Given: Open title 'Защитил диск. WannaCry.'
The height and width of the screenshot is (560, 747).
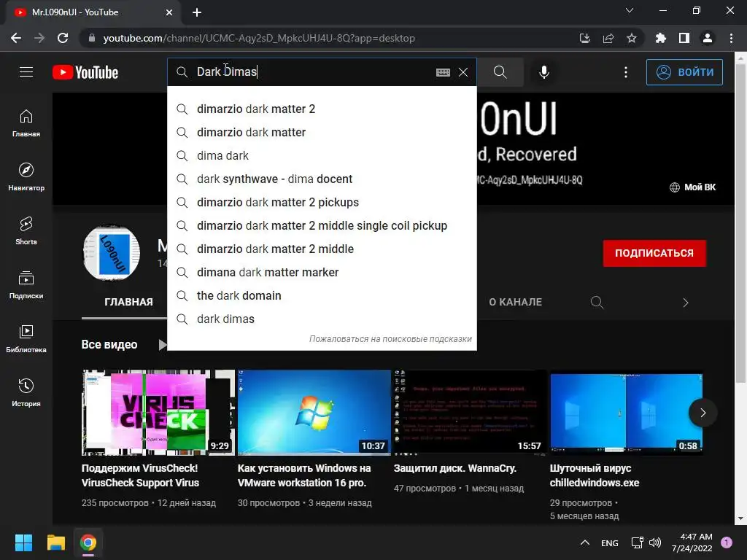Looking at the screenshot, I should pos(455,469).
